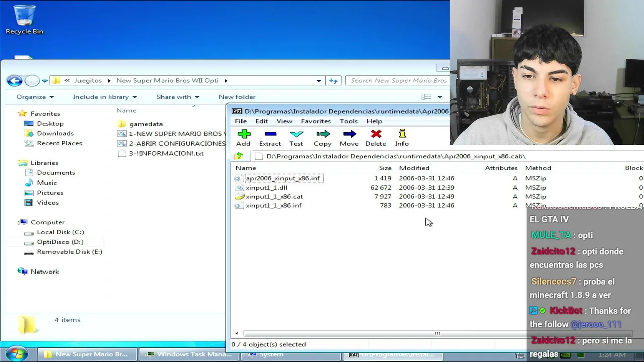This screenshot has width=644, height=362.
Task: Click the Explorer Back arrow button
Action: pyautogui.click(x=14, y=80)
